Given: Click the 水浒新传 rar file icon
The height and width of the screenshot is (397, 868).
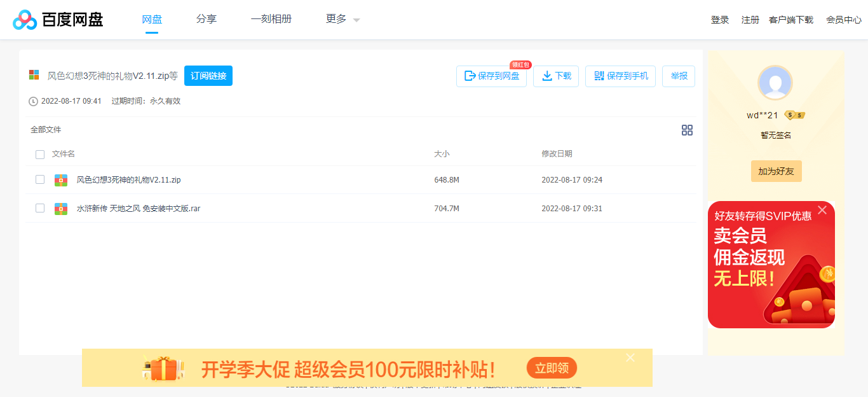Looking at the screenshot, I should tap(60, 208).
